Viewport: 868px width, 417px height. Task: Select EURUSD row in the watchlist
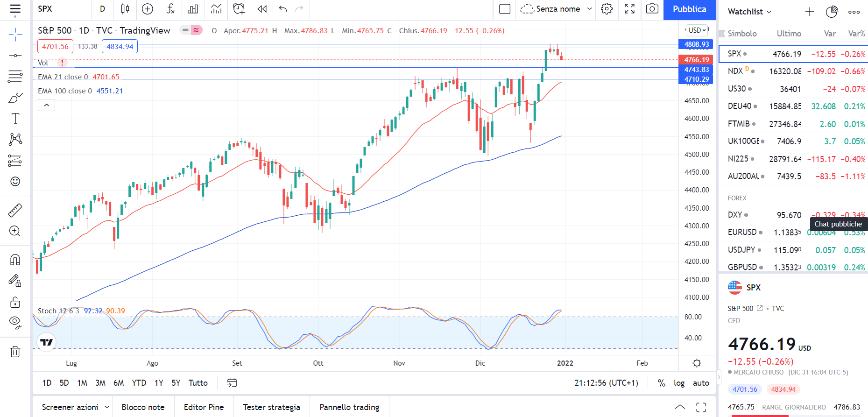coord(793,232)
